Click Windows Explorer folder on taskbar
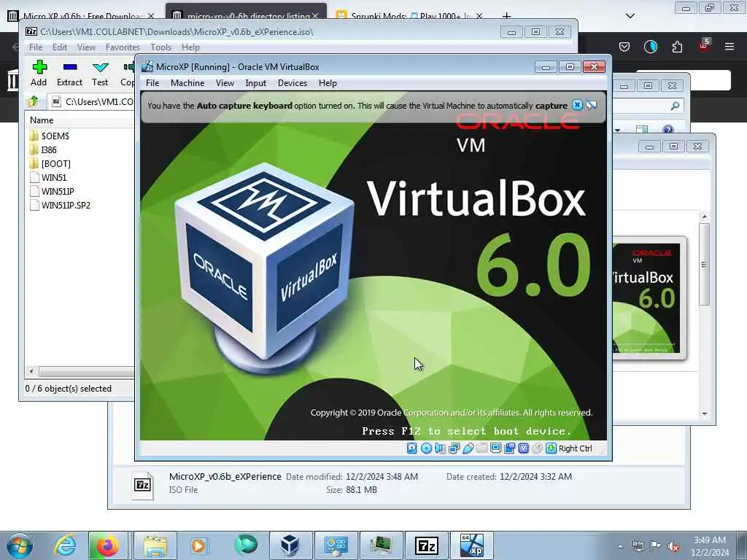Screen dimensions: 747x560 click(155, 545)
